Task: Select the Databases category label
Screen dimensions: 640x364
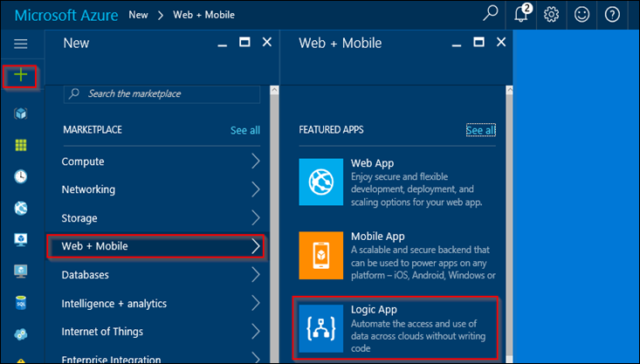Action: 85,275
